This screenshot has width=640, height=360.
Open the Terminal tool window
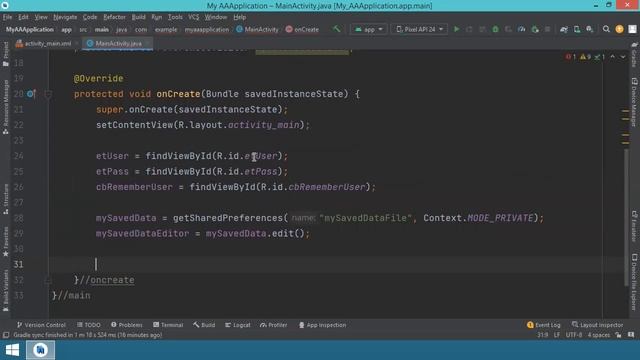tap(168, 325)
